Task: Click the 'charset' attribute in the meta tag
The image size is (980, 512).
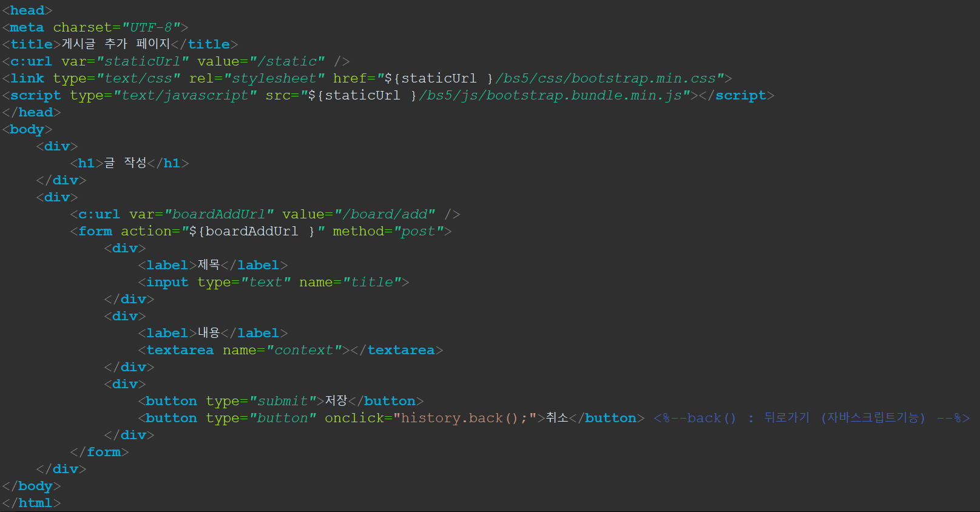Action: pos(82,27)
